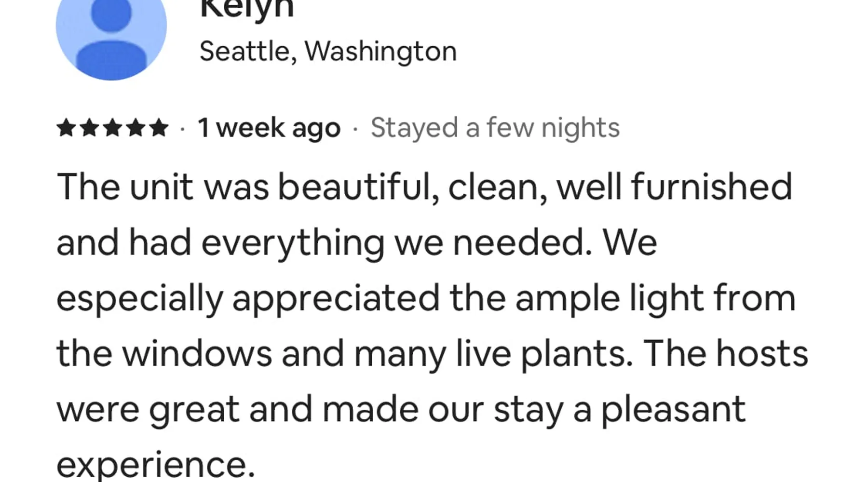
Task: Open the reviewer name Kelyn
Action: (x=246, y=9)
